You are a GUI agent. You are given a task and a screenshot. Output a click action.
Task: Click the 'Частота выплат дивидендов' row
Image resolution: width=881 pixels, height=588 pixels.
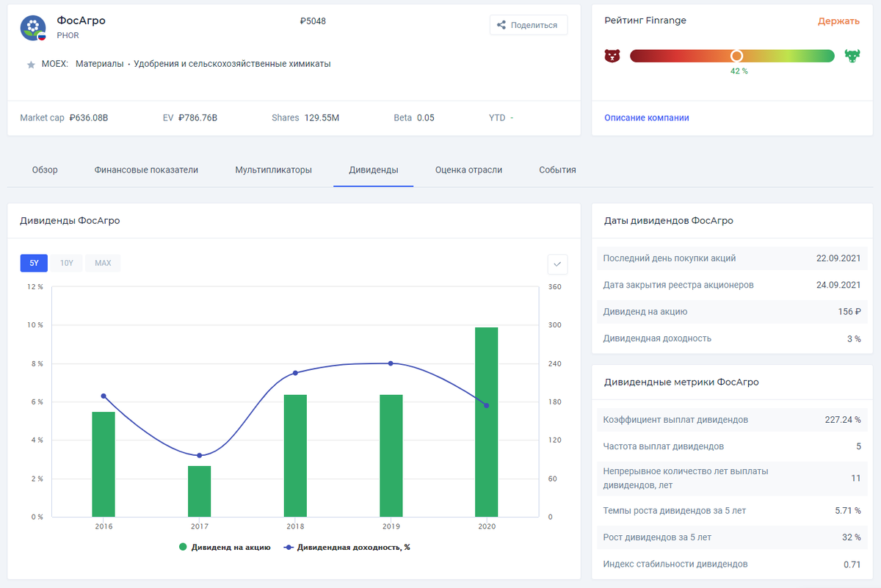point(732,446)
